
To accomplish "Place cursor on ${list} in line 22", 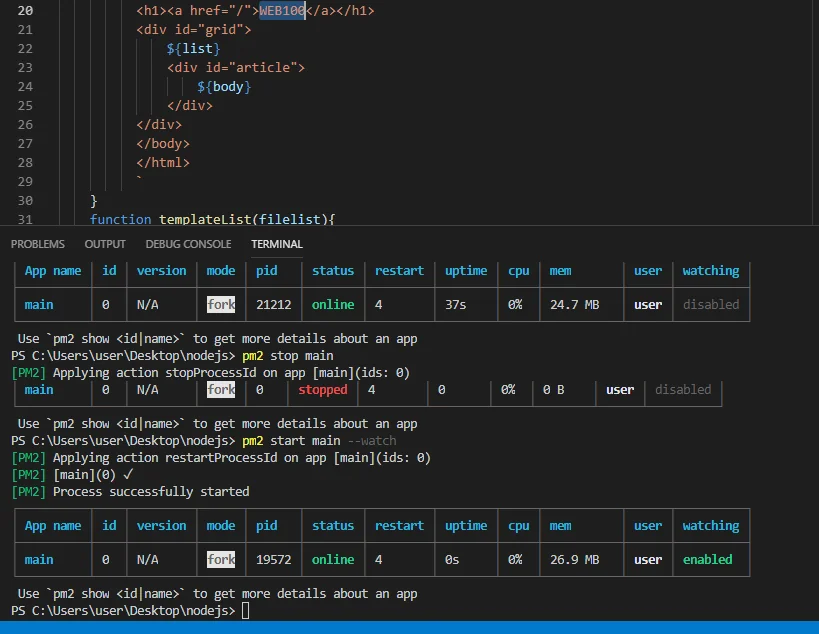I will coord(193,49).
